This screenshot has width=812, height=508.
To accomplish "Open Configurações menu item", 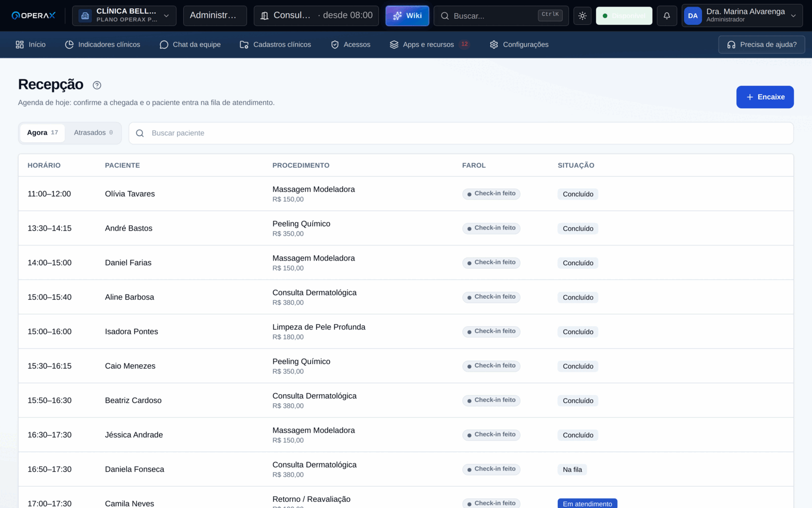I will click(x=519, y=45).
